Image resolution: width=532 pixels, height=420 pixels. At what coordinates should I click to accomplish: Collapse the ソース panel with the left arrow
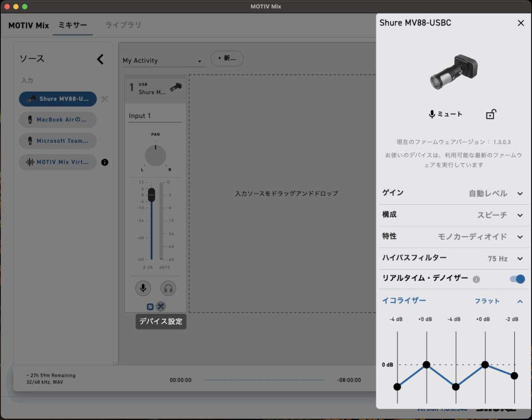pos(100,59)
